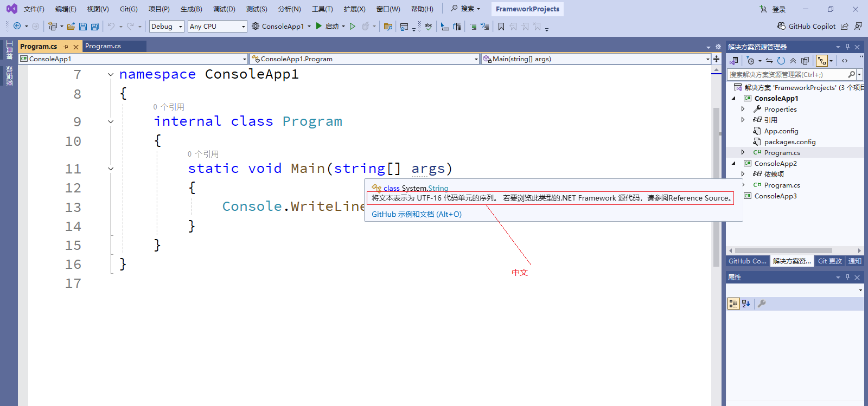This screenshot has width=868, height=406.
Task: Click the send feedback person icon
Action: point(858,26)
